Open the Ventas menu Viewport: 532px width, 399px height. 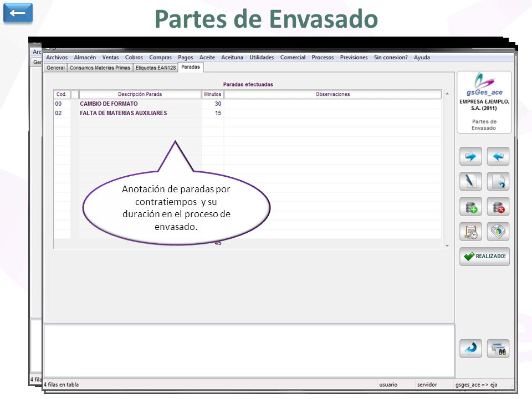110,57
